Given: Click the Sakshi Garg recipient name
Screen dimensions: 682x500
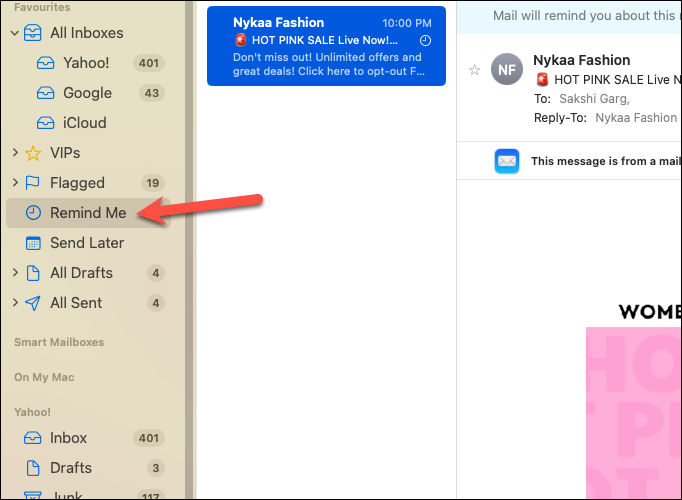Looking at the screenshot, I should click(x=594, y=99).
